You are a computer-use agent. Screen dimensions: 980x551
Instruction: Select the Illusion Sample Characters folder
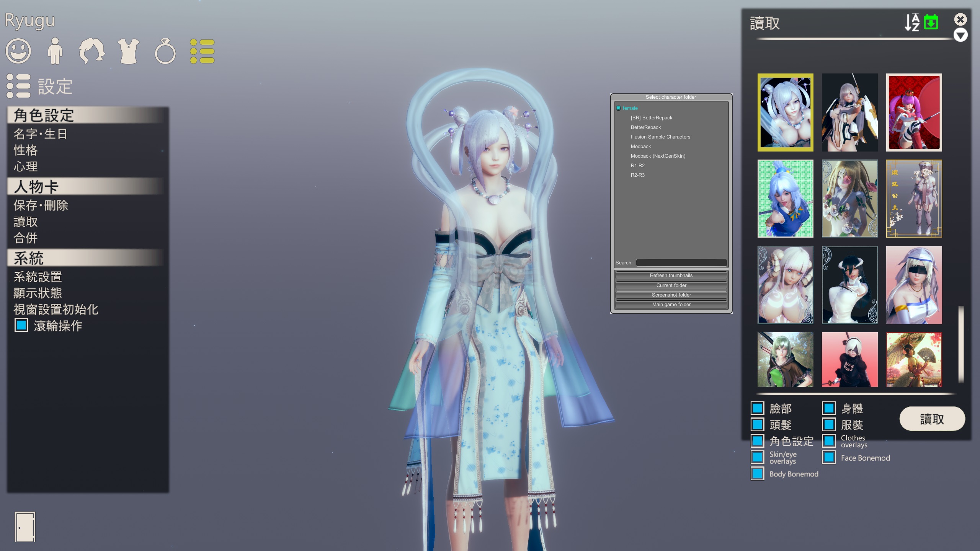660,137
